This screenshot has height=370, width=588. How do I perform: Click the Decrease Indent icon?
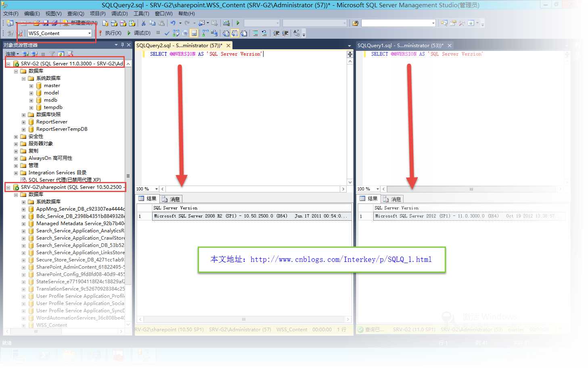[276, 33]
